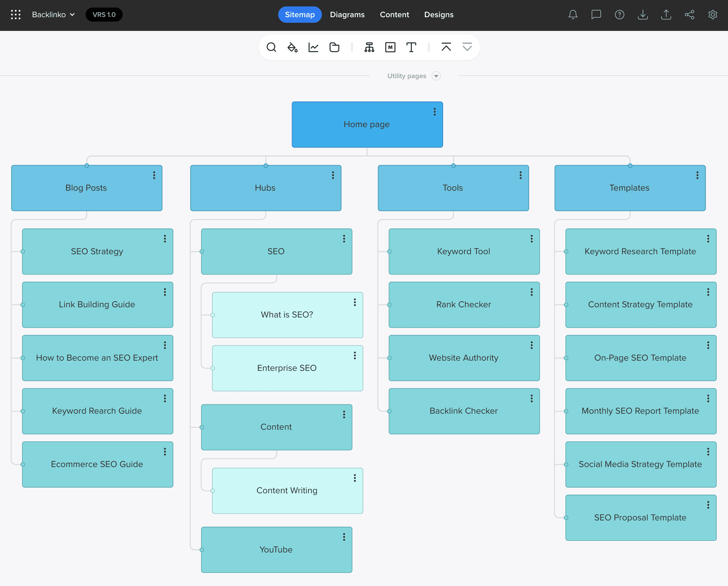This screenshot has height=586, width=728.
Task: Open the settings gear icon
Action: [x=713, y=15]
